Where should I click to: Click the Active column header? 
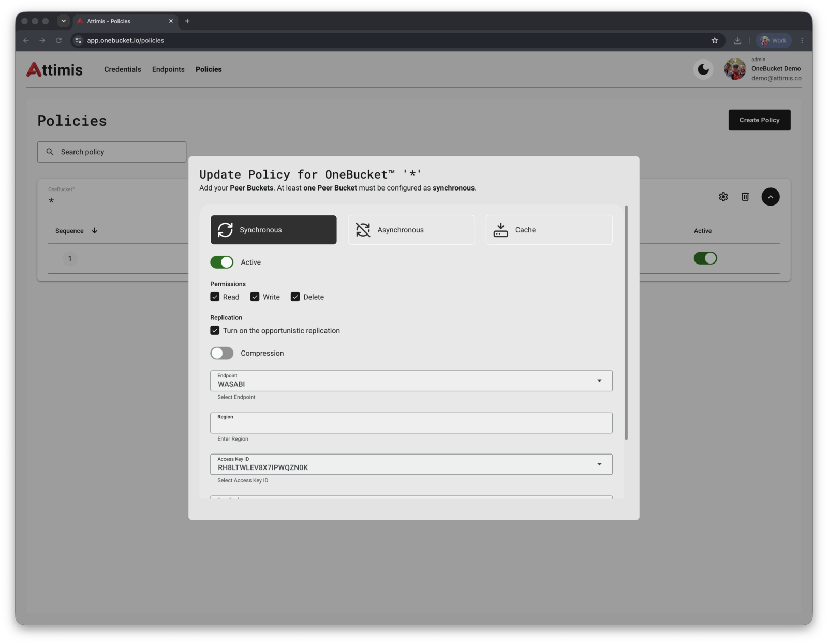(703, 231)
